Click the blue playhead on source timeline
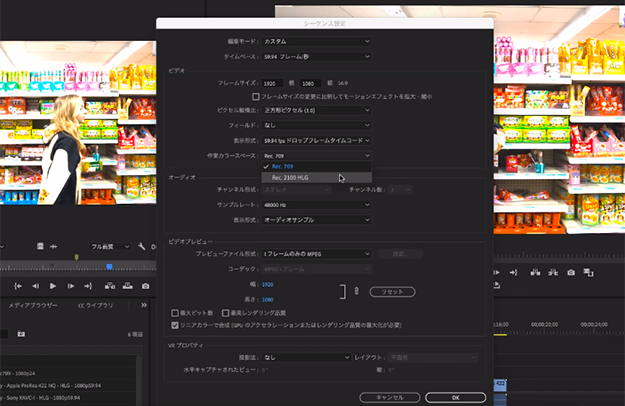The width and height of the screenshot is (625, 406). point(110,266)
